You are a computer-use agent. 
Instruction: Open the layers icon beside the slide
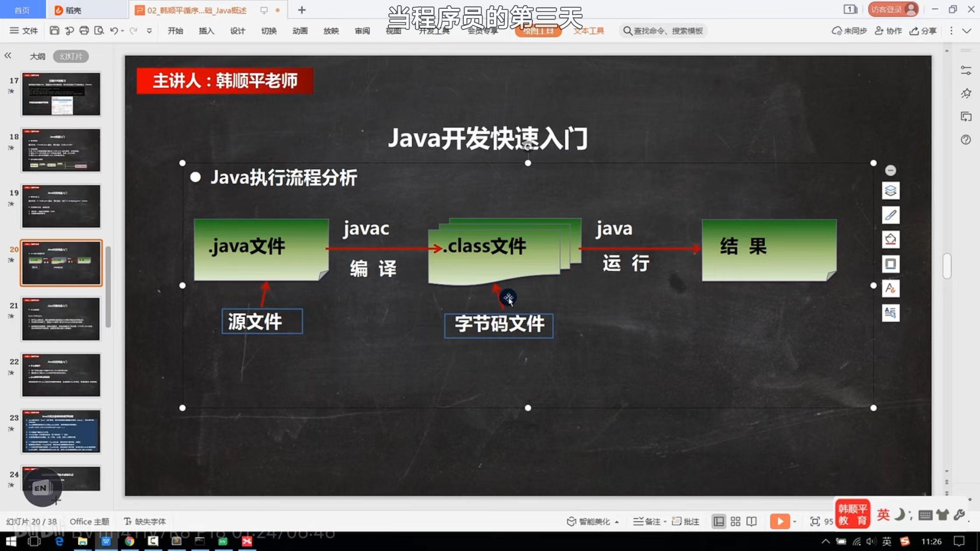click(890, 191)
